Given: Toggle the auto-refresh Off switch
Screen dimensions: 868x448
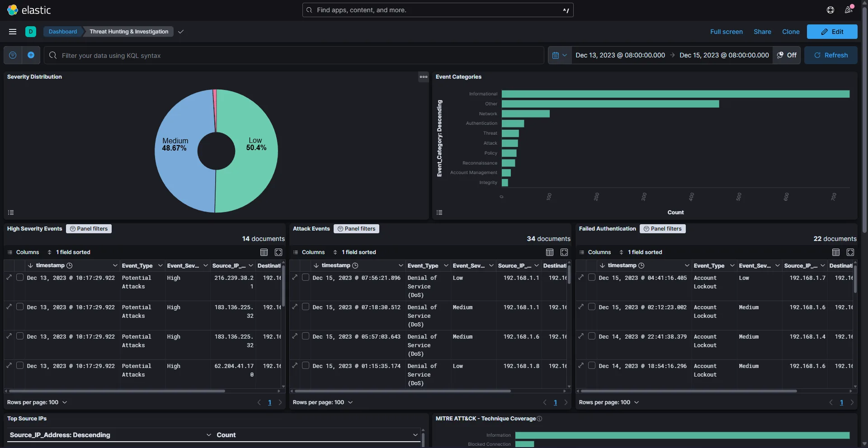Looking at the screenshot, I should (x=787, y=55).
